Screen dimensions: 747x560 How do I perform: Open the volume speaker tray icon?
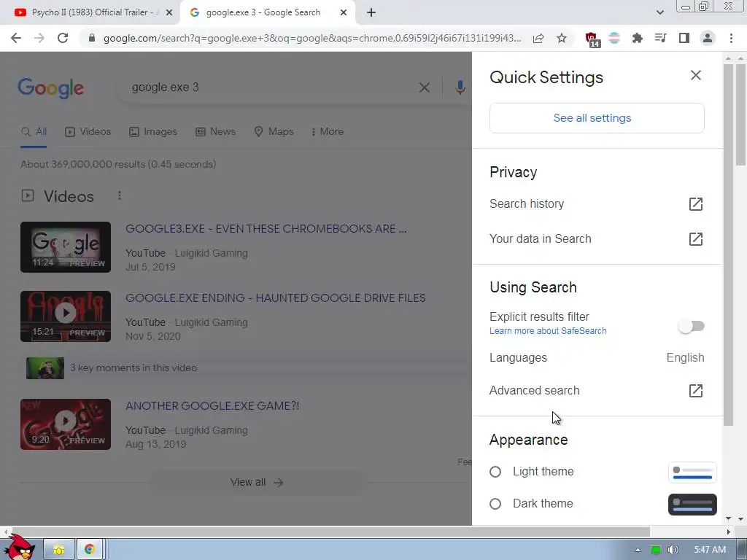click(x=673, y=550)
